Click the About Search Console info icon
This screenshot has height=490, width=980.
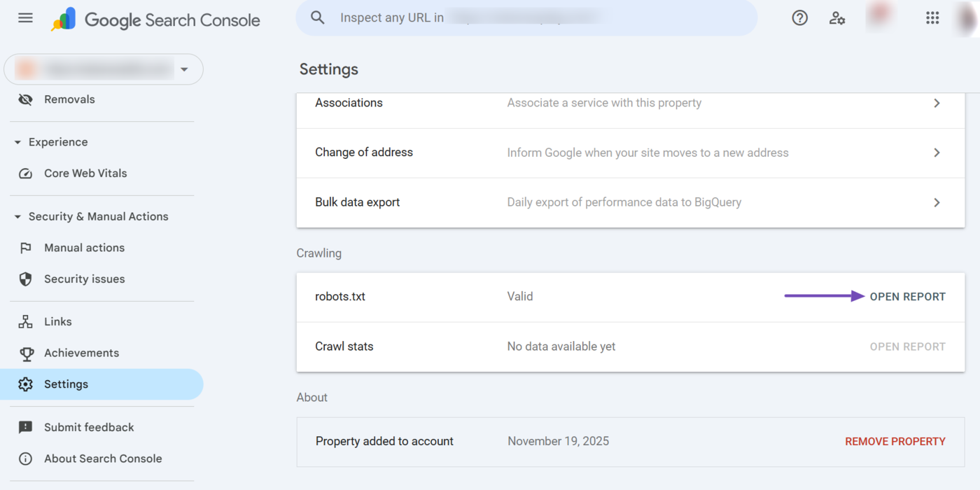tap(25, 458)
